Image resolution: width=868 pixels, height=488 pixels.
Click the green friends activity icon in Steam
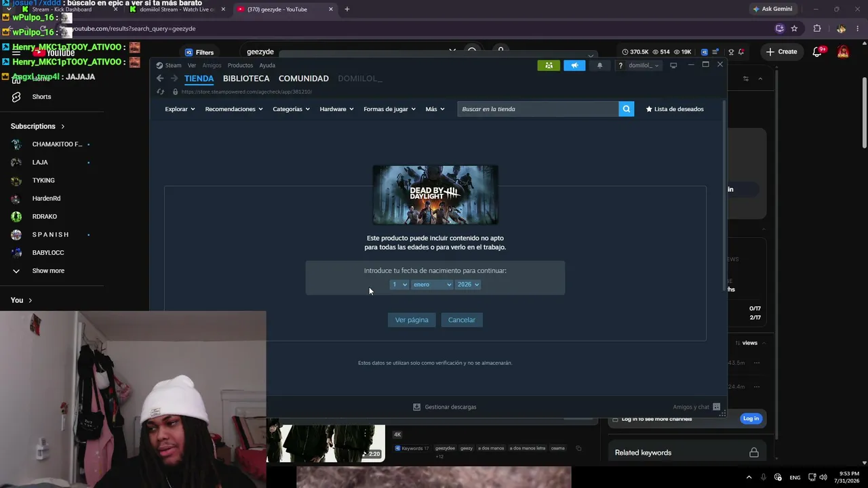pos(549,66)
